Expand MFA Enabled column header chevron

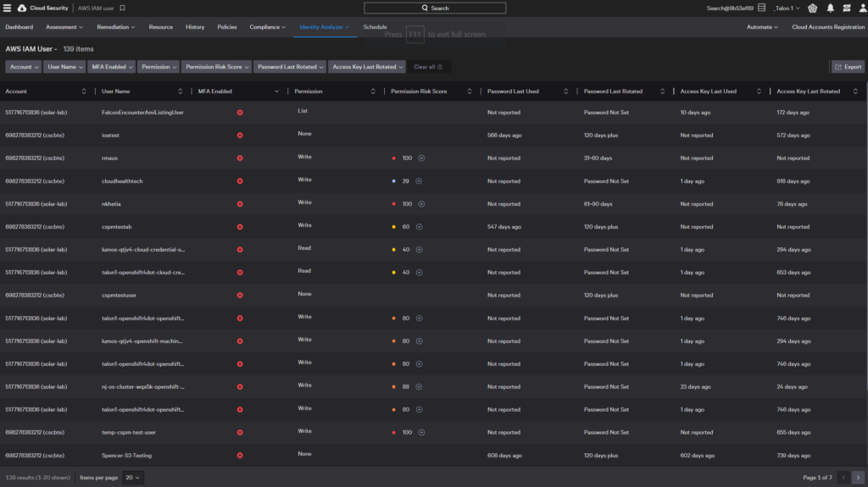tap(276, 91)
